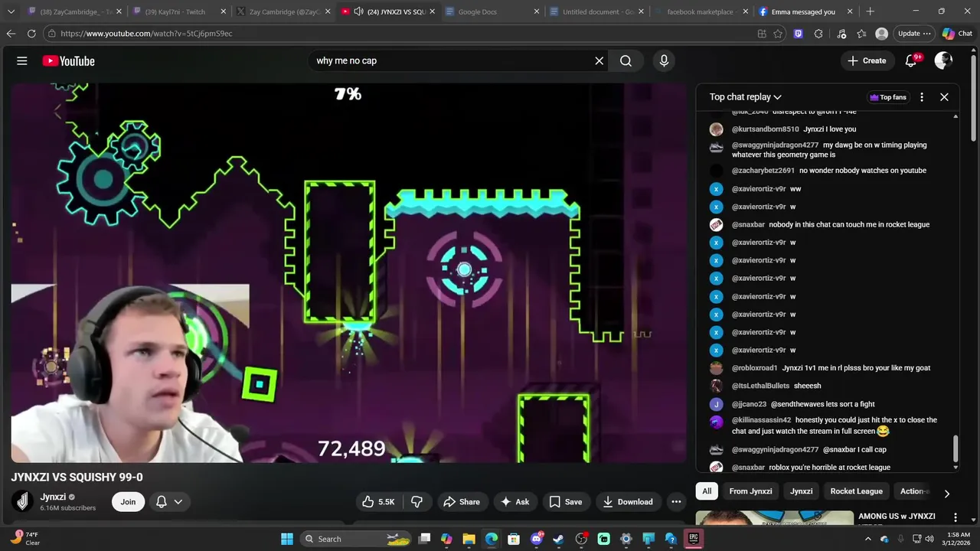This screenshot has height=551, width=980.
Task: Open new browser tab
Action: tap(870, 11)
